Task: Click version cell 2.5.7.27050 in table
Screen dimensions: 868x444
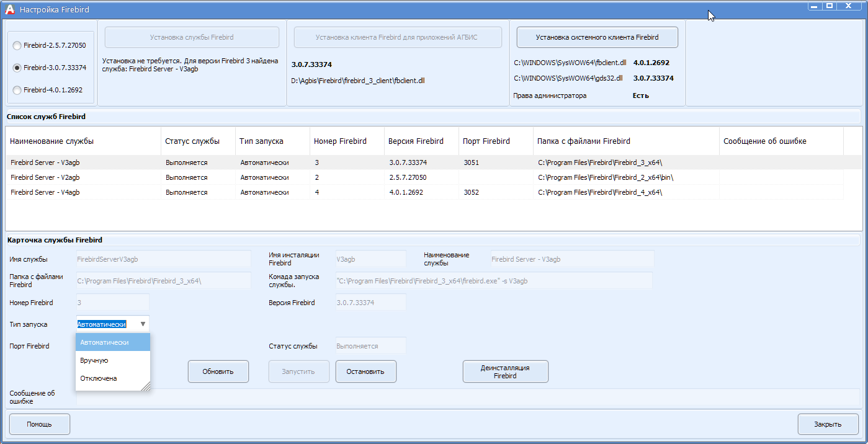Action: pos(422,177)
